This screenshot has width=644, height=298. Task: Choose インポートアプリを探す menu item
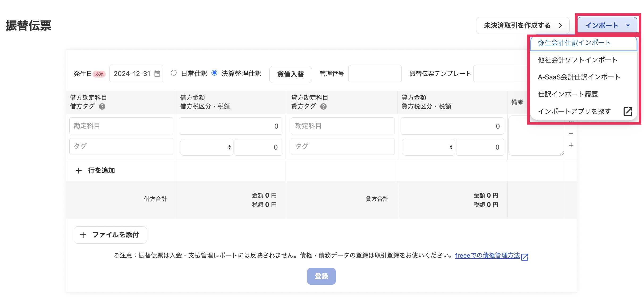[584, 111]
